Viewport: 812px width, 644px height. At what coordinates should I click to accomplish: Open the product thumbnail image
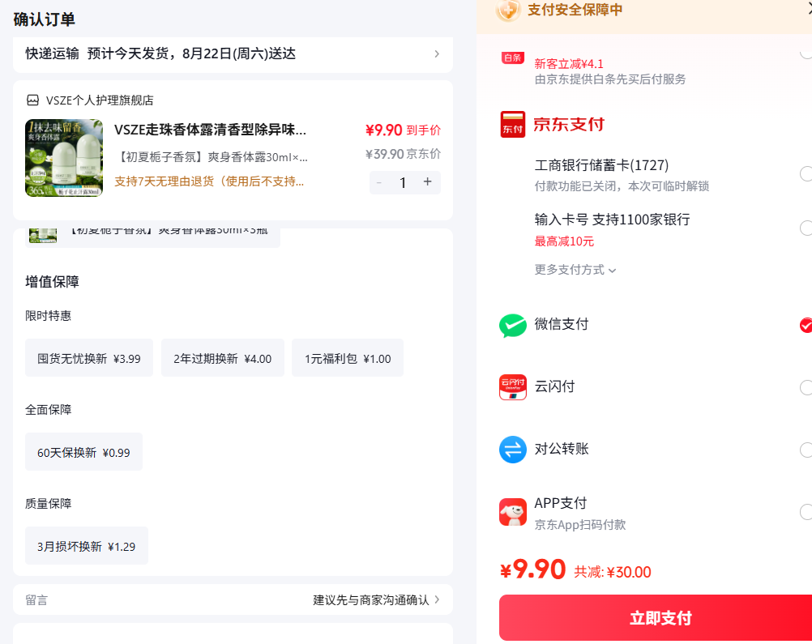pyautogui.click(x=64, y=158)
